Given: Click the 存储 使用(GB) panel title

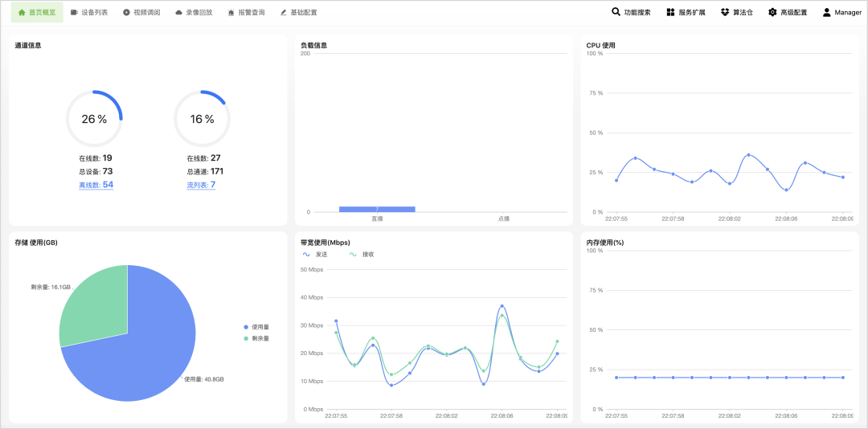Looking at the screenshot, I should 36,243.
